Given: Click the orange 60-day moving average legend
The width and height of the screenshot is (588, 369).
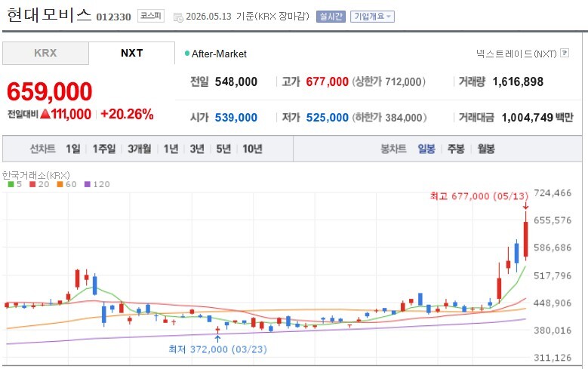Looking at the screenshot, I should coord(66,184).
